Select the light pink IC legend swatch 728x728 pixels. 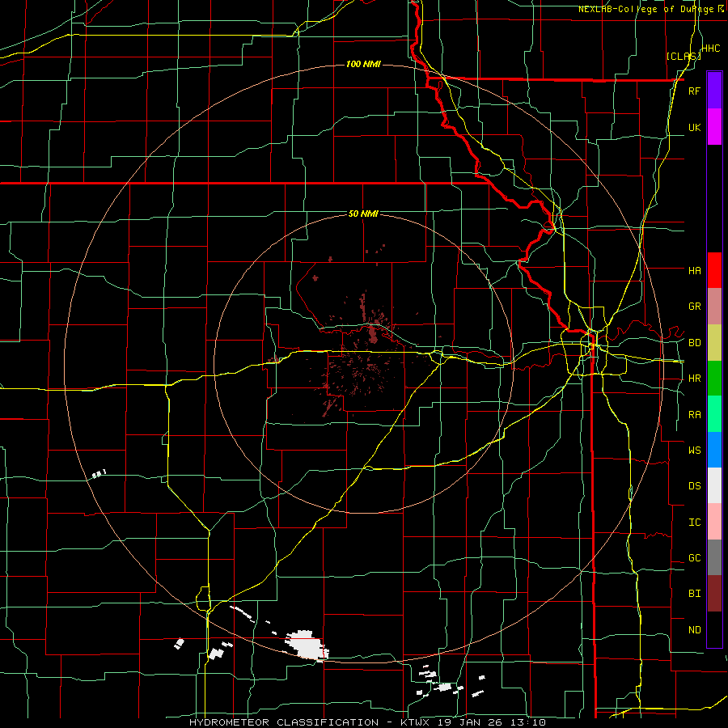coord(714,522)
